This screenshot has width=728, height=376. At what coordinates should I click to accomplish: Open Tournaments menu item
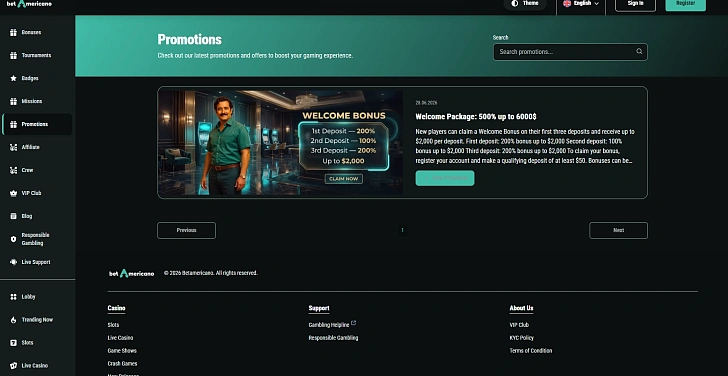coord(37,55)
